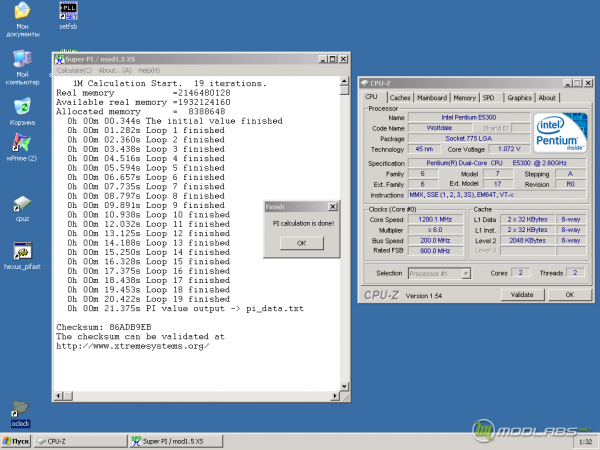Image resolution: width=600 pixels, height=450 pixels.
Task: Click the Checksum: 86ADB9EB line
Action: click(x=104, y=327)
